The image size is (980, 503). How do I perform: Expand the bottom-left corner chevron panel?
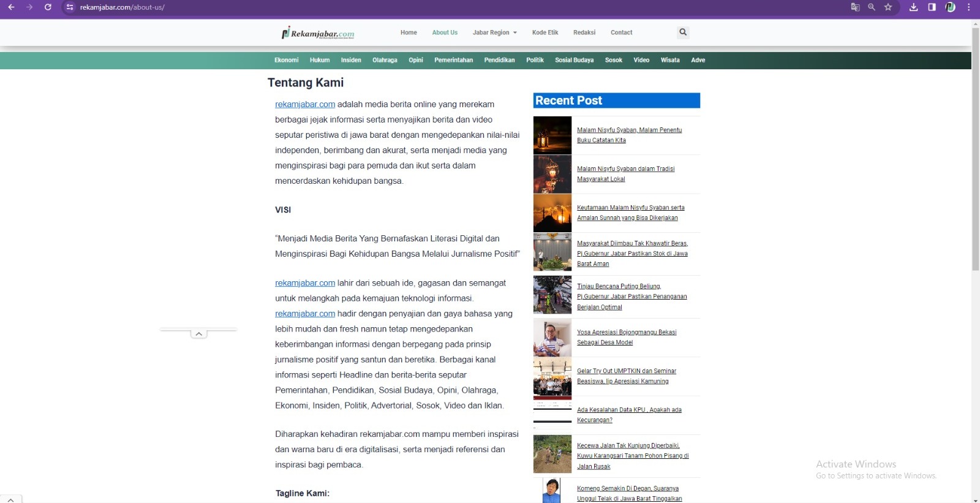point(10,499)
